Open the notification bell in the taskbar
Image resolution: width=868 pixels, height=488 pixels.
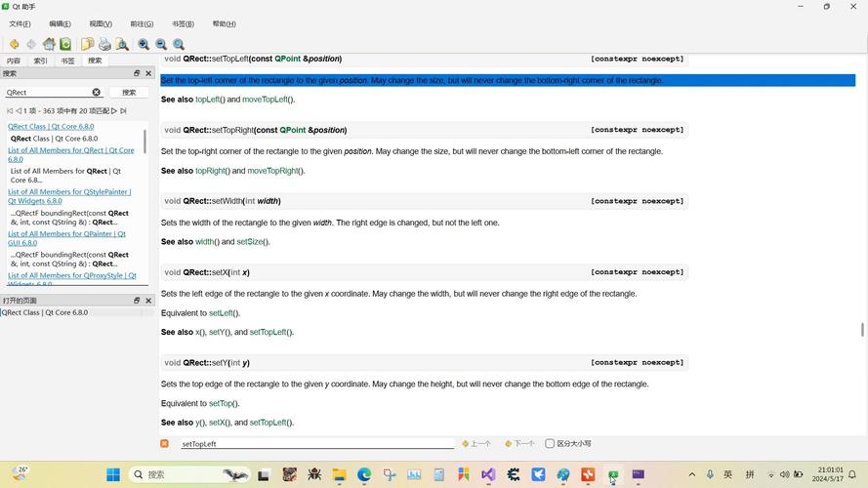[852, 474]
